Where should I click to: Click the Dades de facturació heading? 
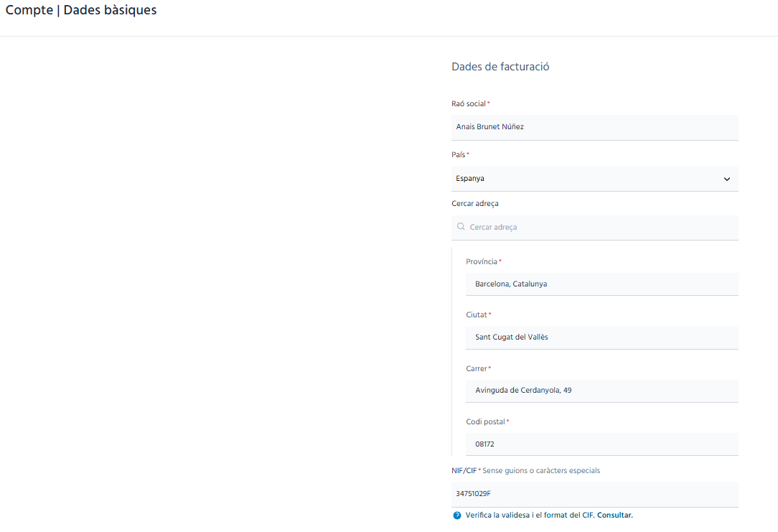pos(500,67)
